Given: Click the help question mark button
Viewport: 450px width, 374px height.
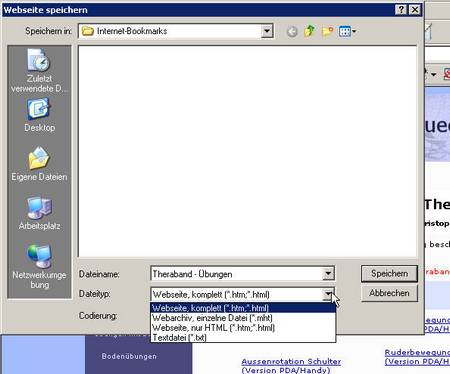Looking at the screenshot, I should click(x=401, y=10).
